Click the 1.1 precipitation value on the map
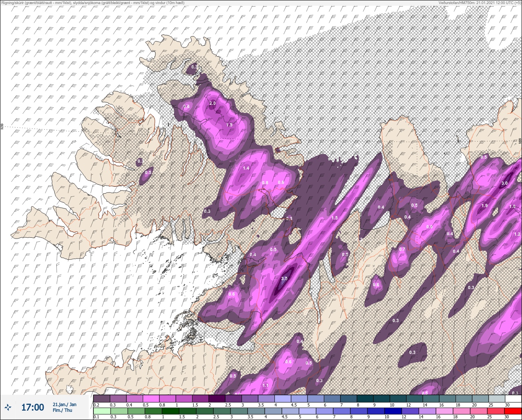522x420 pixels. click(x=265, y=385)
